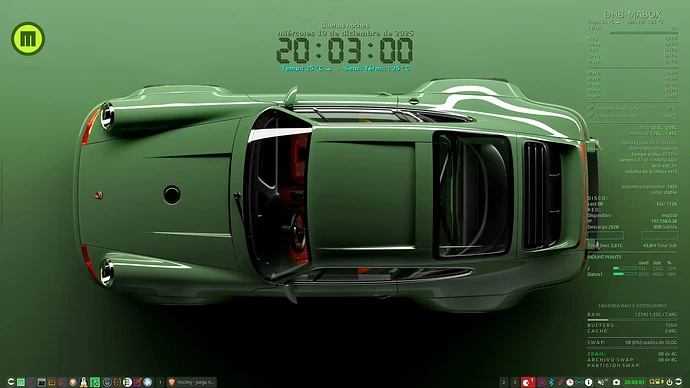Click the "MOUNT POINTS" heading in conky

pos(604,257)
